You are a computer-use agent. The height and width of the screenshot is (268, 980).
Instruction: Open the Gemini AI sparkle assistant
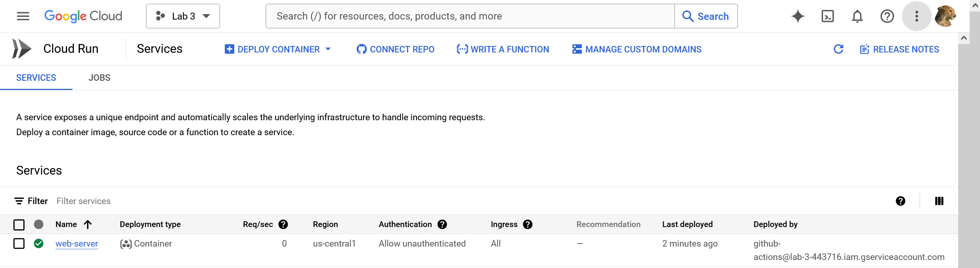[798, 16]
